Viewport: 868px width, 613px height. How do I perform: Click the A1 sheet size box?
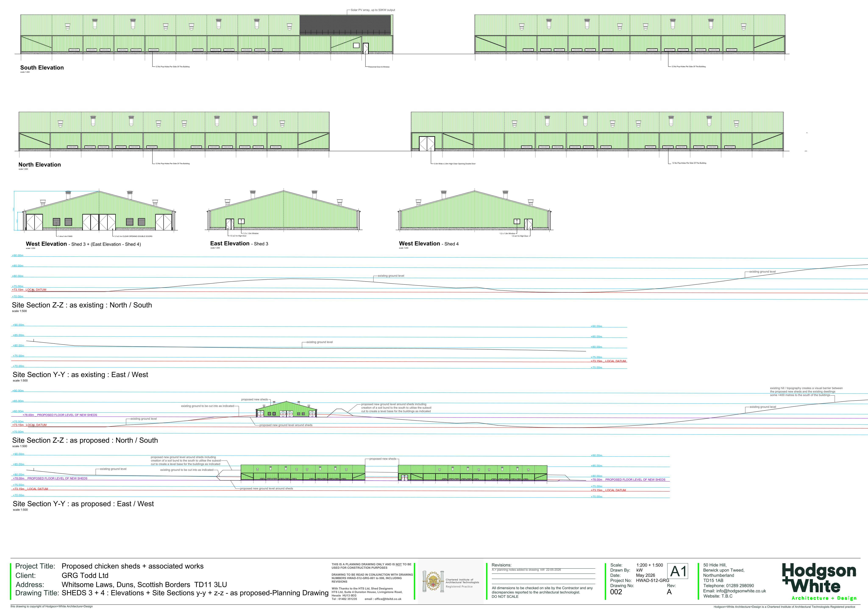678,571
